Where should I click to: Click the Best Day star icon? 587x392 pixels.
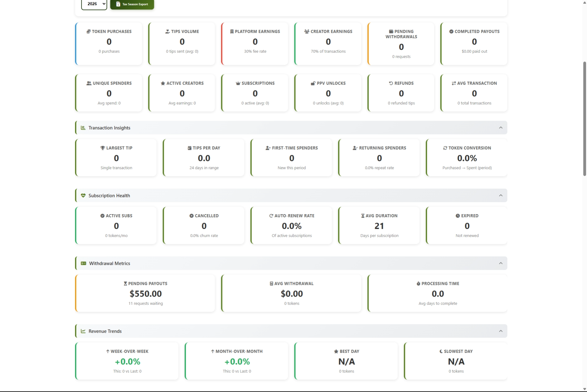coord(336,351)
